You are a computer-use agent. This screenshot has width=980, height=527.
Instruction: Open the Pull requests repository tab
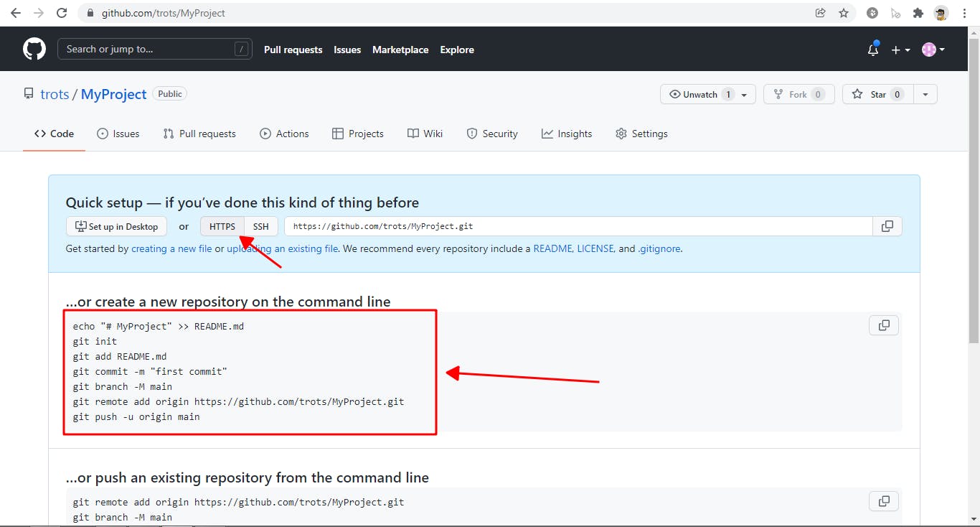(x=199, y=134)
